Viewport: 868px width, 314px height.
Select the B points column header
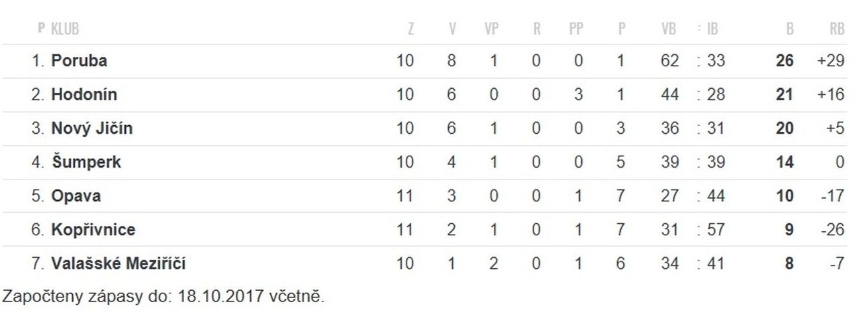coord(790,28)
